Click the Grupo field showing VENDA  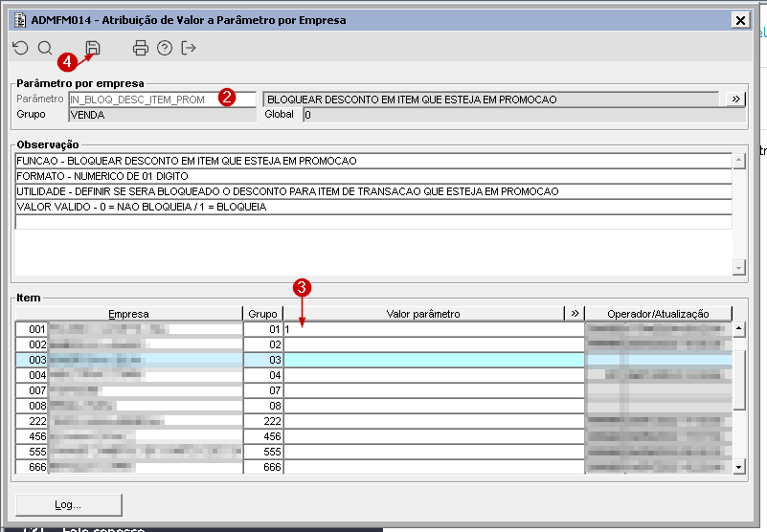coord(163,115)
